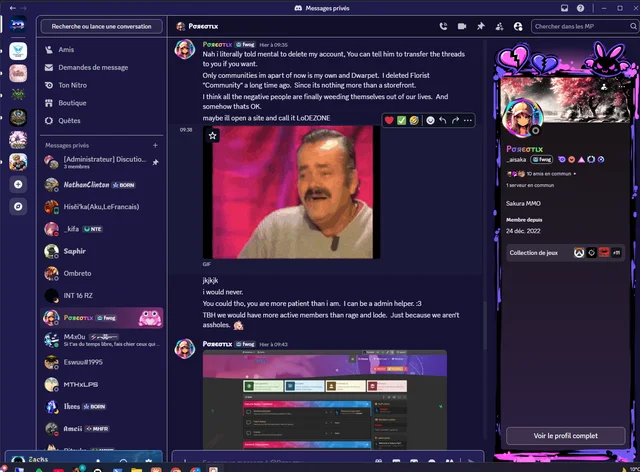
Task: Open the laughing man GIF
Action: click(291, 192)
